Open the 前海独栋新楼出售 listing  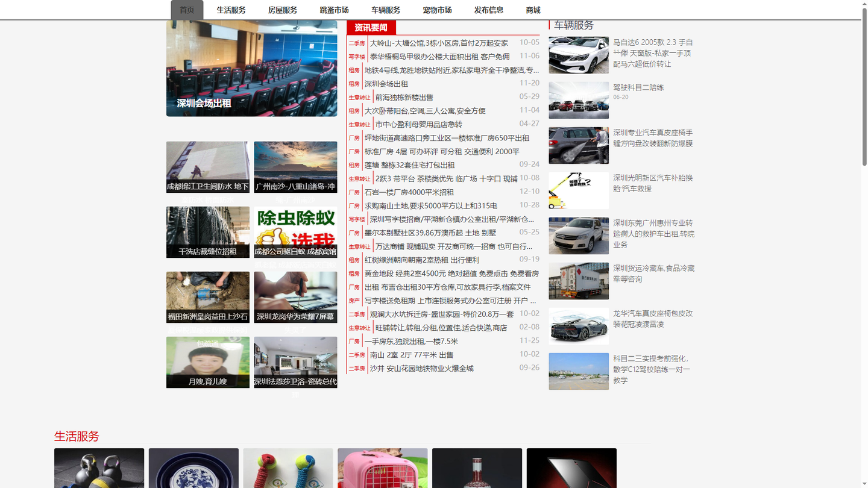[404, 97]
